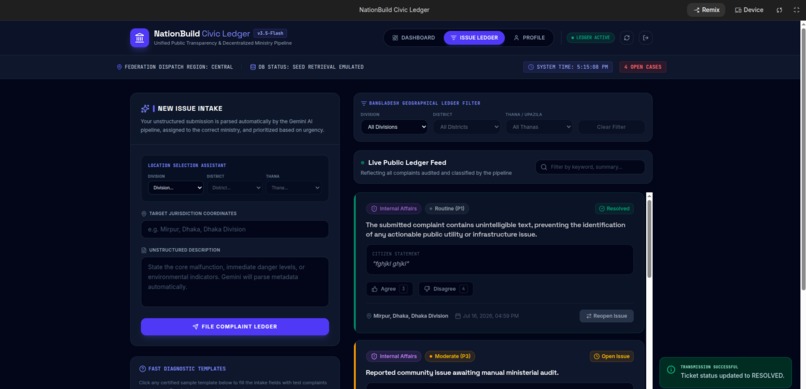Image resolution: width=806 pixels, height=389 pixels.
Task: Click the federation dispatch region pin icon
Action: pyautogui.click(x=119, y=67)
